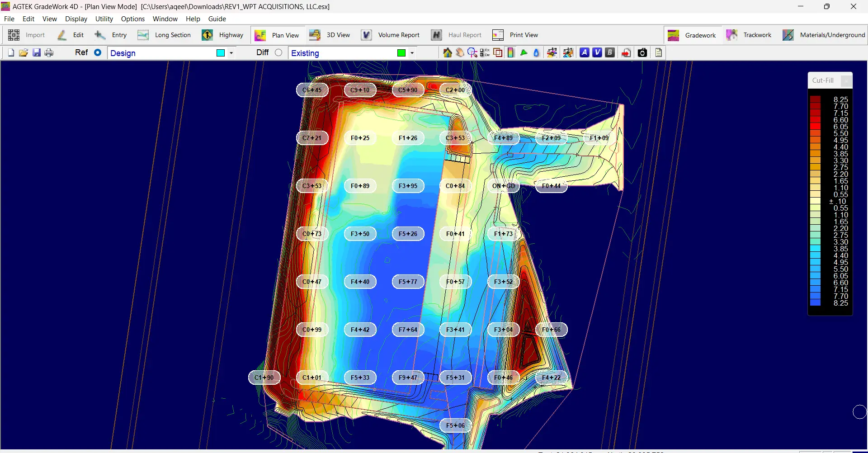
Task: Expand the Existing surface dropdown
Action: tap(412, 53)
